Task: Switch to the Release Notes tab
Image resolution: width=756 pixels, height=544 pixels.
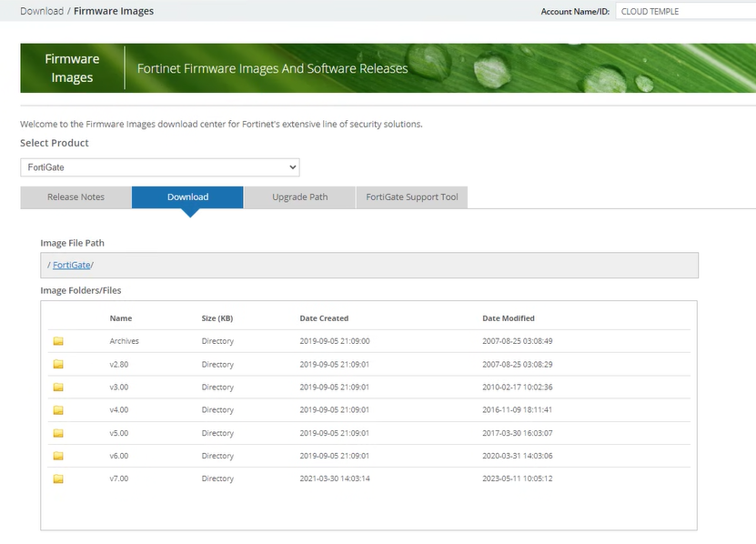Action: (76, 197)
